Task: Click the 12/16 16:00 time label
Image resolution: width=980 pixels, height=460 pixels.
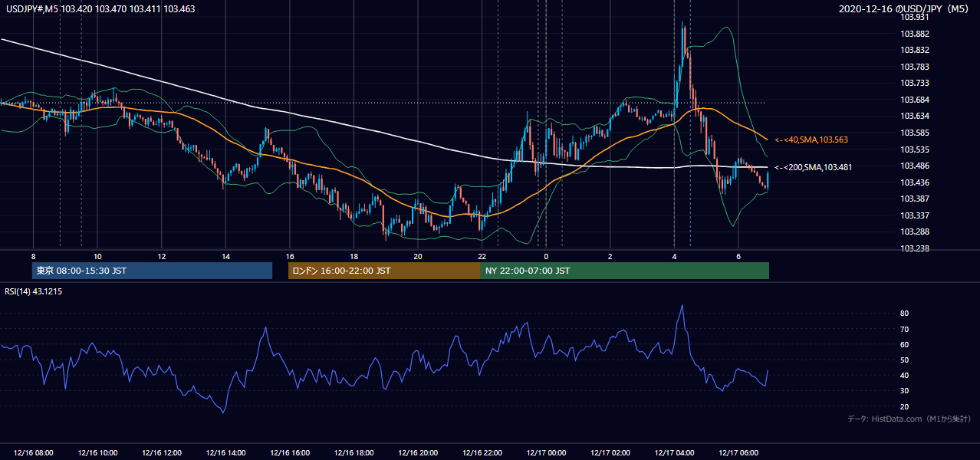Action: [x=290, y=453]
